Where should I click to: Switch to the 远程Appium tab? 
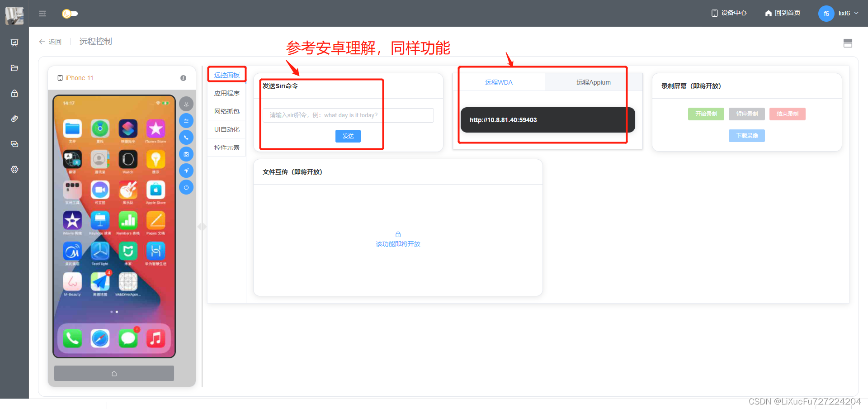[593, 82]
